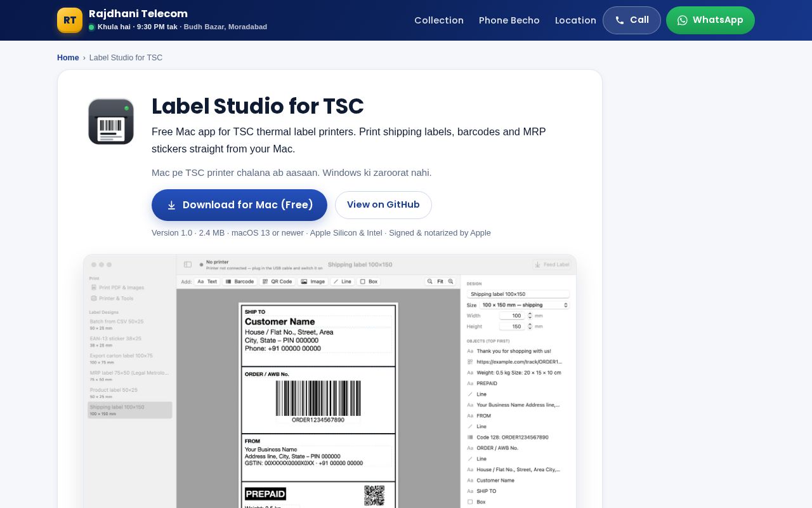The height and width of the screenshot is (508, 812).
Task: Click the design name field 'Shipping label 100×150'
Action: pos(518,294)
